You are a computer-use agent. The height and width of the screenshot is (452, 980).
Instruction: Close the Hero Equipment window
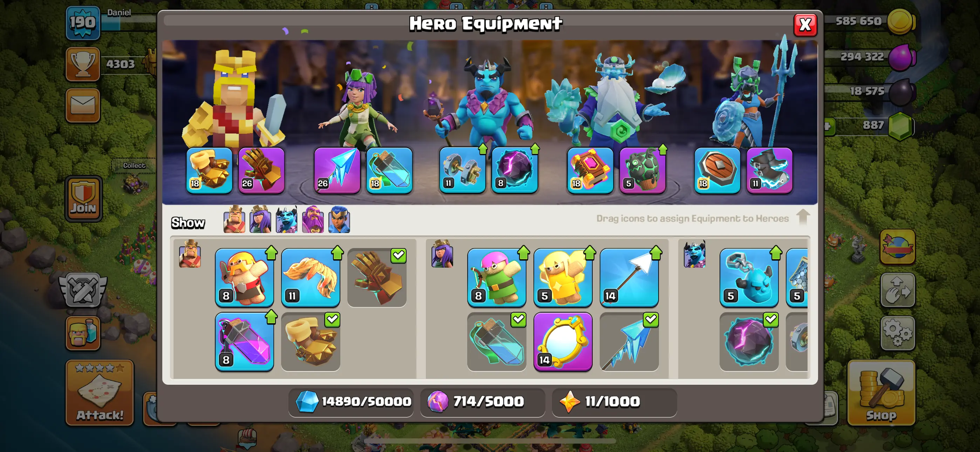805,25
